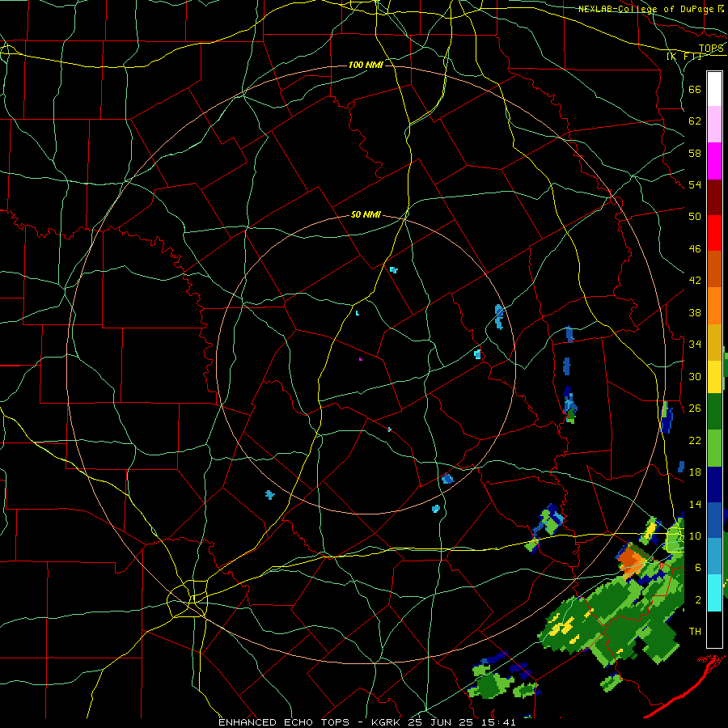Click the legend value 22
This screenshot has width=728, height=728.
pos(695,440)
